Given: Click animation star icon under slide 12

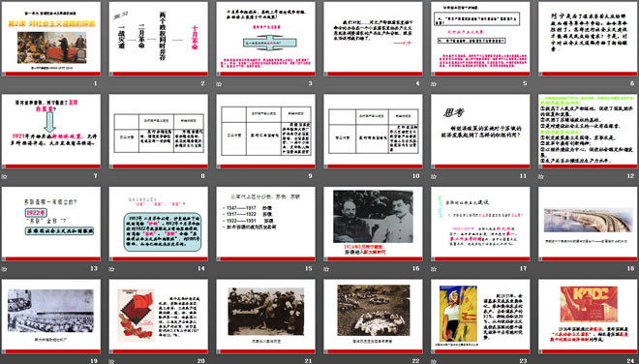Looking at the screenshot, I should 541,176.
